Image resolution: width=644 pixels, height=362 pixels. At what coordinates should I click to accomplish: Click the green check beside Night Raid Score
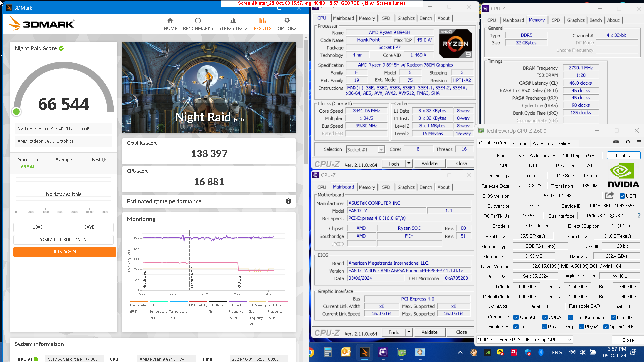[x=61, y=48]
